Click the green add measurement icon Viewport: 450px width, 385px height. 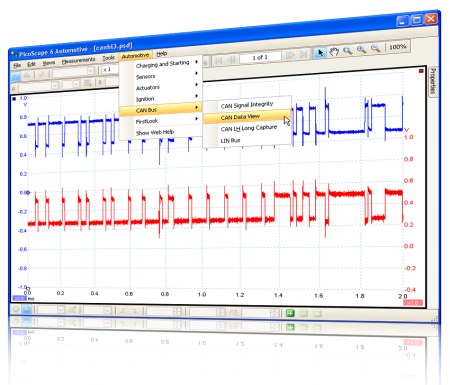pos(290,313)
